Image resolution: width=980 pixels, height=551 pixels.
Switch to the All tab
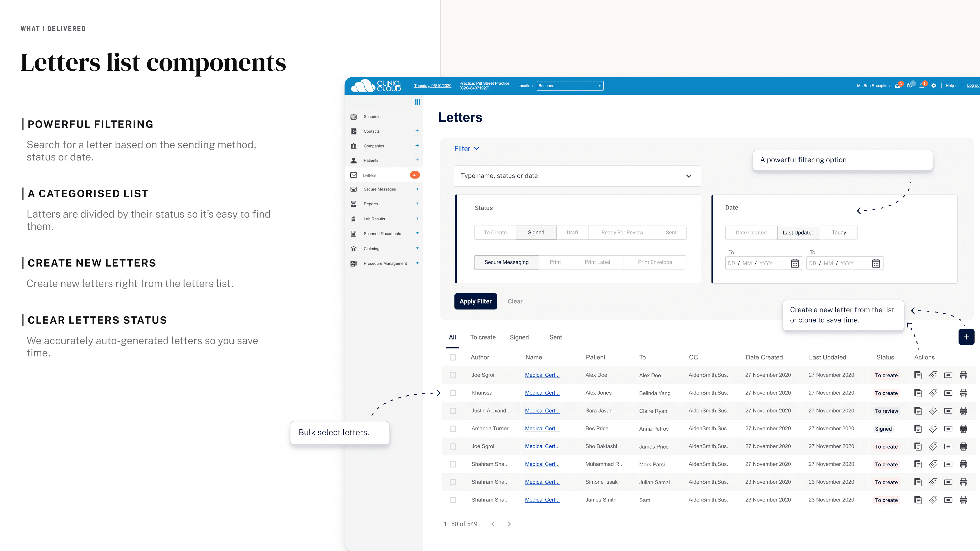coord(452,337)
